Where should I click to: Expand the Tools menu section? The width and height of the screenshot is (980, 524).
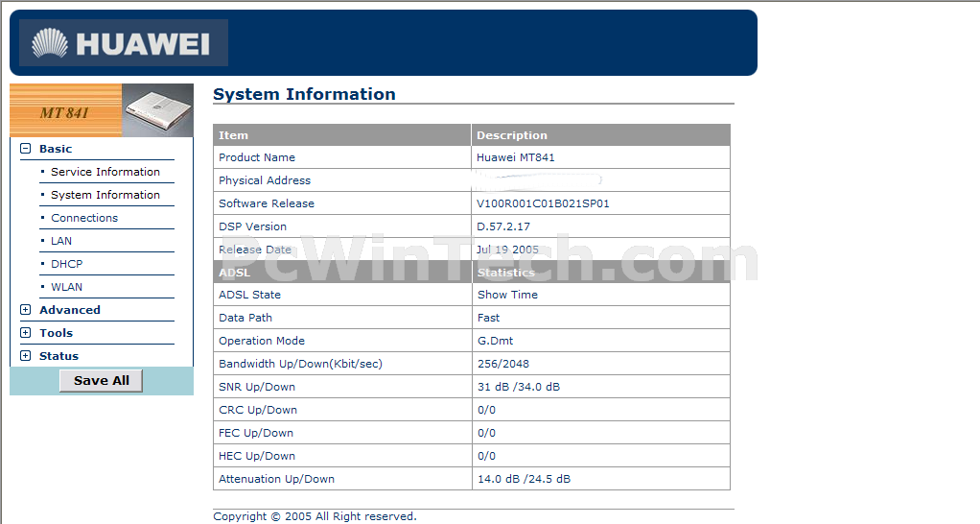tap(25, 333)
